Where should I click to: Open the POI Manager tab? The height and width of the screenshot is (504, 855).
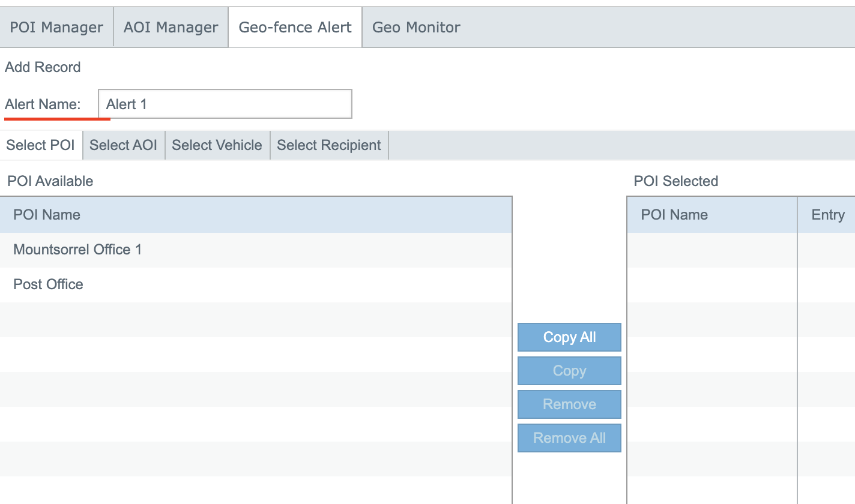(x=56, y=28)
